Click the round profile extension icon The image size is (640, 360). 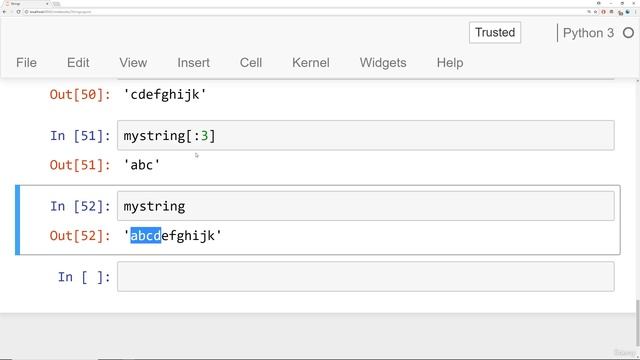tap(628, 12)
